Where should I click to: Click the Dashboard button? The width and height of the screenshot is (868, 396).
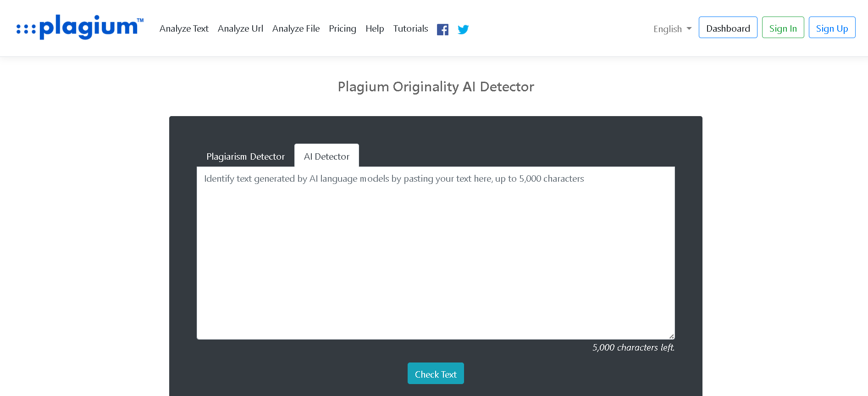pos(728,28)
